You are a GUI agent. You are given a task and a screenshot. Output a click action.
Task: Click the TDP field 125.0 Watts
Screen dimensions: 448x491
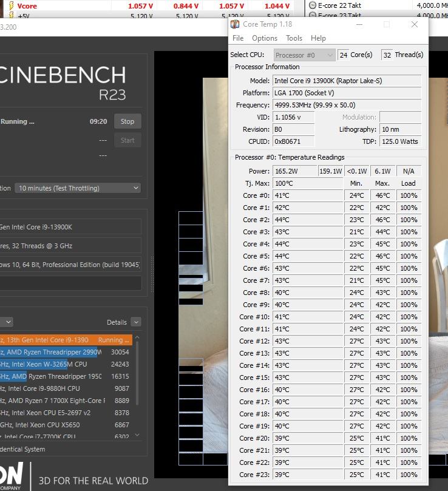[401, 141]
